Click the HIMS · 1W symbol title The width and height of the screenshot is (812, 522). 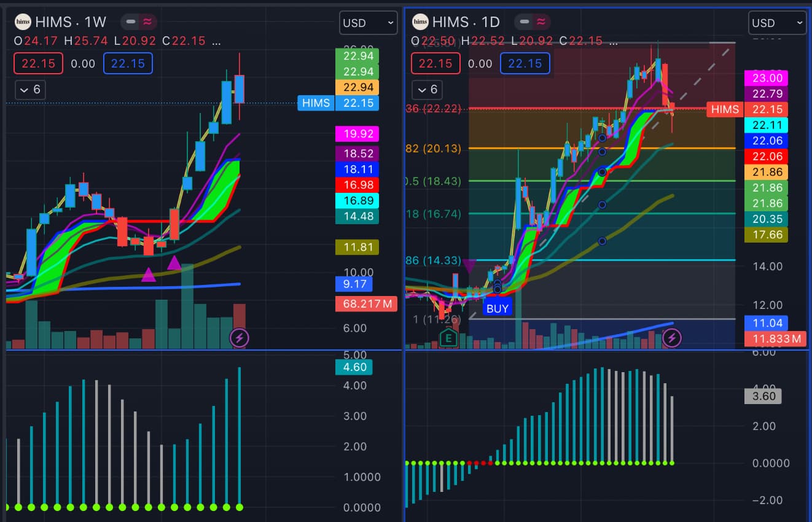click(x=71, y=22)
